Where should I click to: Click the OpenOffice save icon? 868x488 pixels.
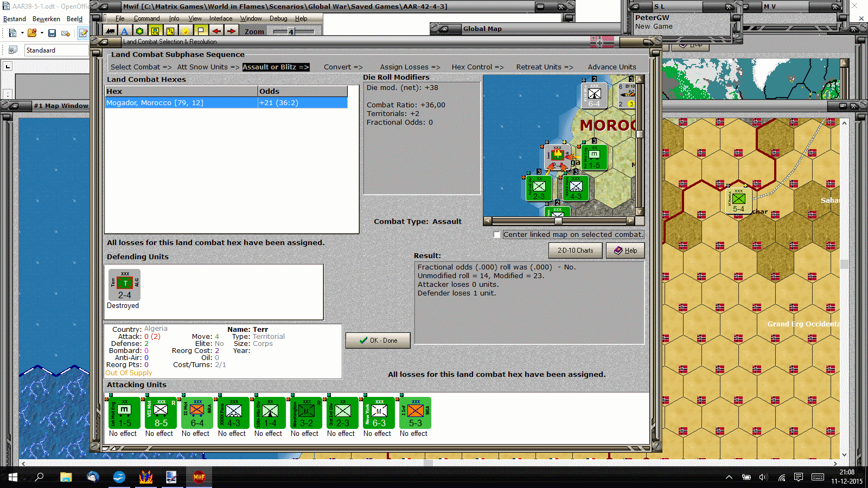pos(52,33)
